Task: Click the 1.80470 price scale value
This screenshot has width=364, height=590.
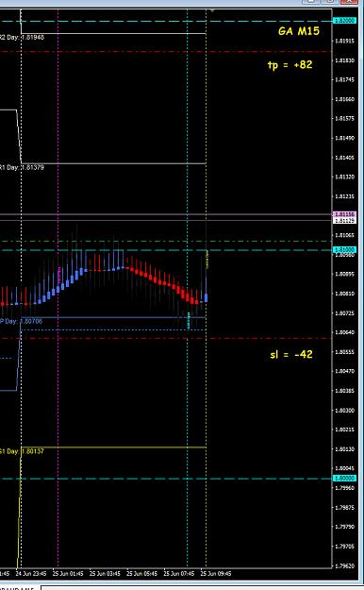Action: tap(345, 371)
